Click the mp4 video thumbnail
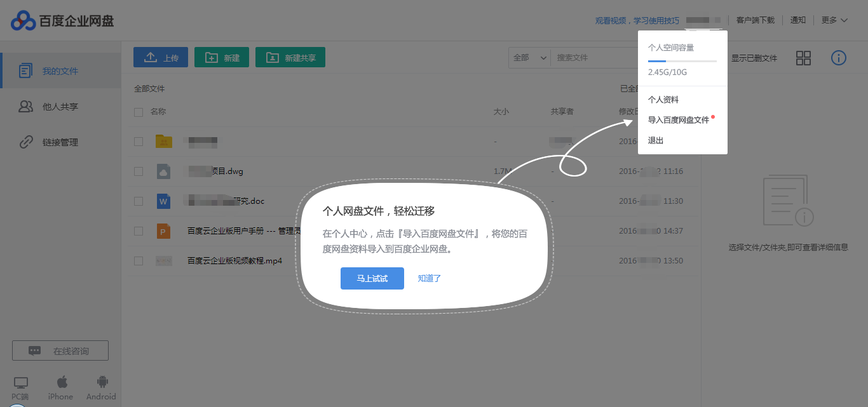The image size is (868, 407). tap(164, 260)
